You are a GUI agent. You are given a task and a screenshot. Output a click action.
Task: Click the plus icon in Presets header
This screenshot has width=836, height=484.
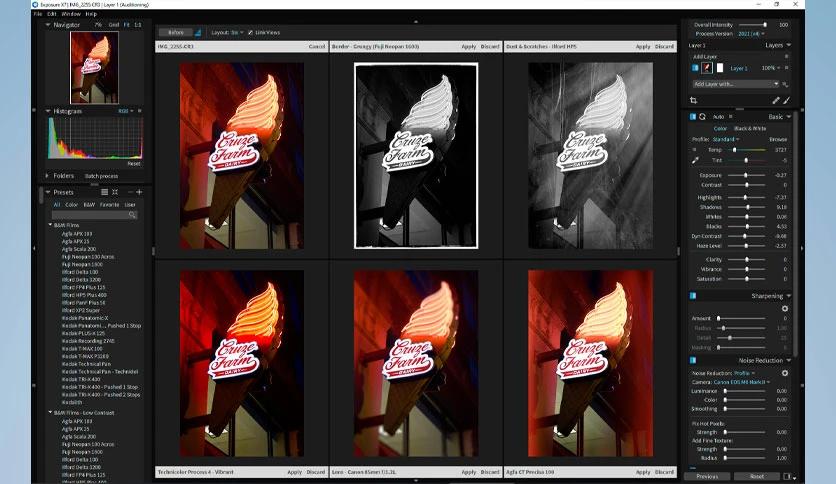(139, 192)
